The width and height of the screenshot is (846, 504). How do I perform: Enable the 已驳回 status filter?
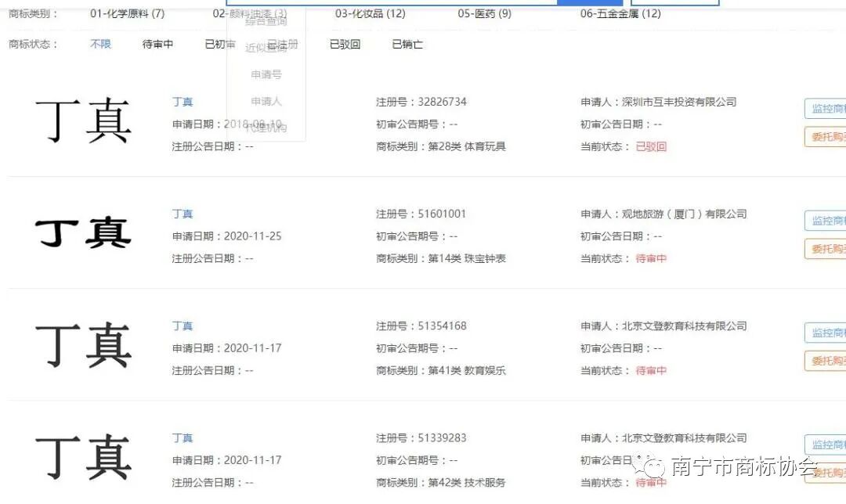pos(344,44)
